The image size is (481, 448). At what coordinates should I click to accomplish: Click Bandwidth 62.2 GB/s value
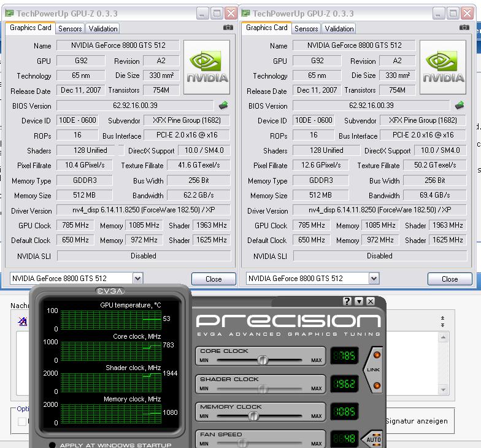[x=199, y=195]
